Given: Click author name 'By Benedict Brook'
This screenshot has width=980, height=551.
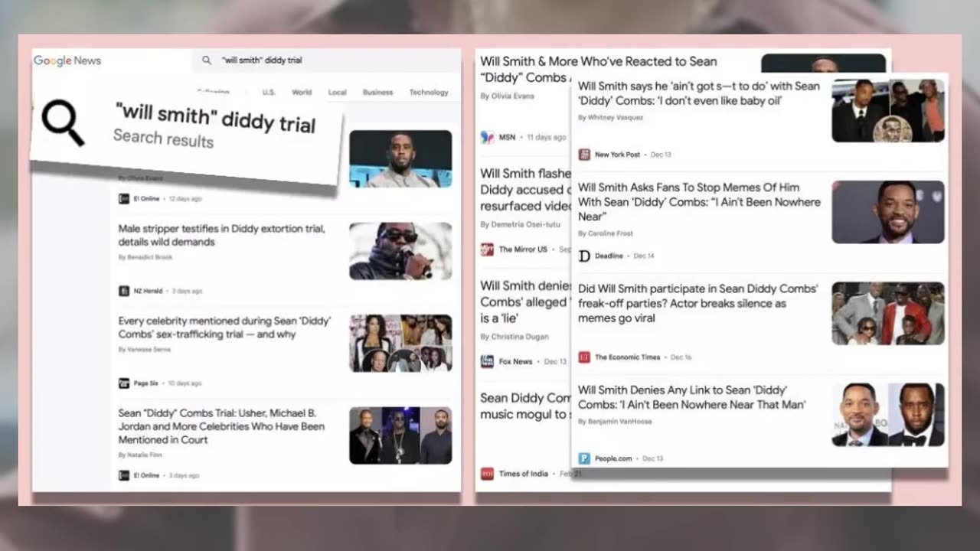Looking at the screenshot, I should point(145,257).
